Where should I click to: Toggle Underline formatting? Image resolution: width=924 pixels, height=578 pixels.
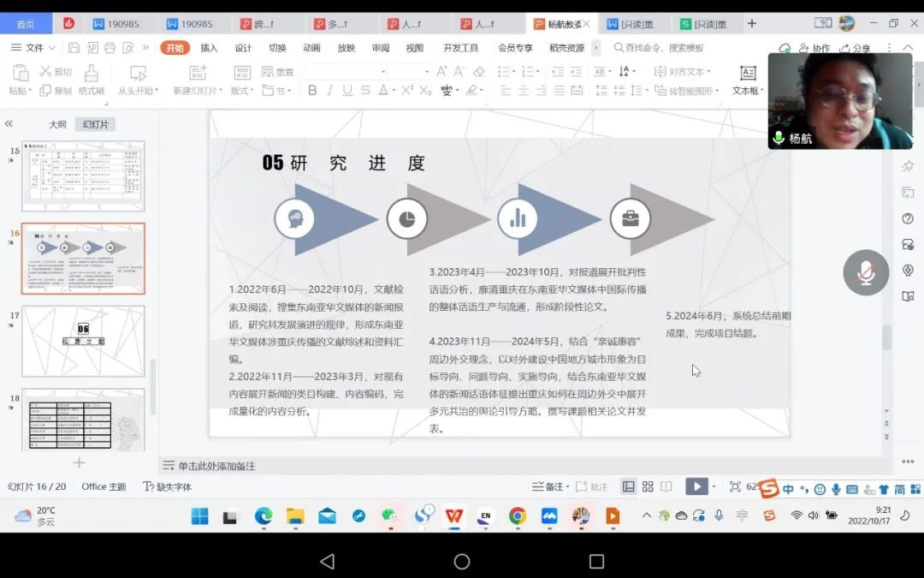tap(347, 90)
